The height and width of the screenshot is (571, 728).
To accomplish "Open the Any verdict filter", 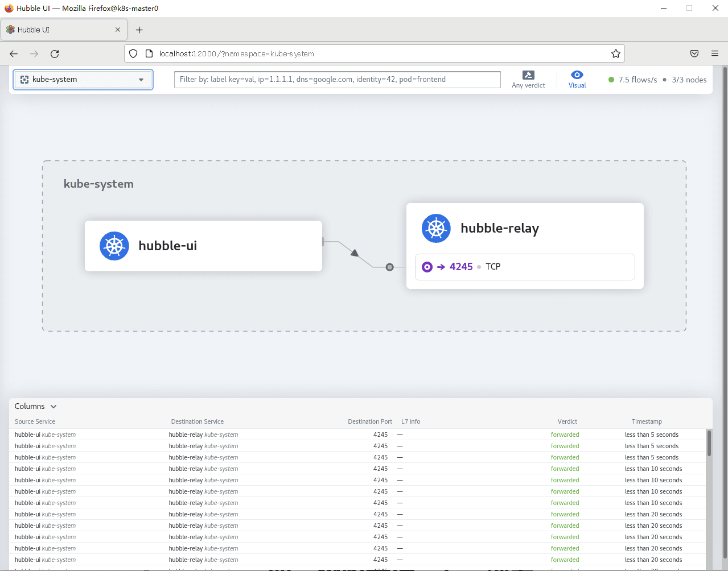I will [x=528, y=80].
